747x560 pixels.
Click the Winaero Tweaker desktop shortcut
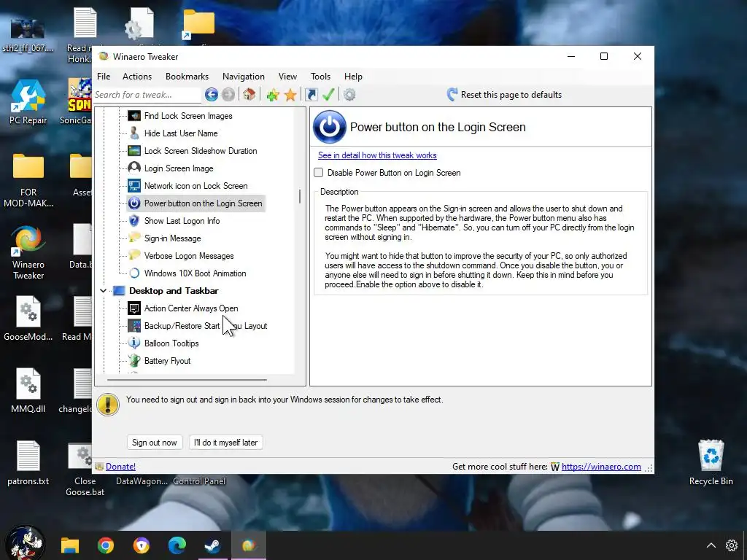[28, 252]
